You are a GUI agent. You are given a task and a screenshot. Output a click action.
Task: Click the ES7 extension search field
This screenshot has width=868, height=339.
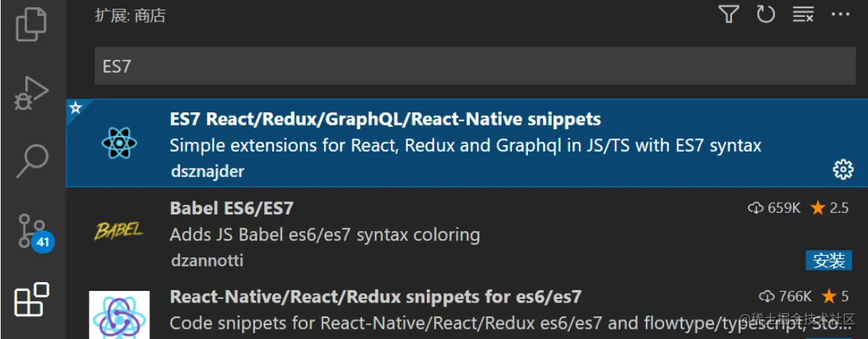coord(475,66)
